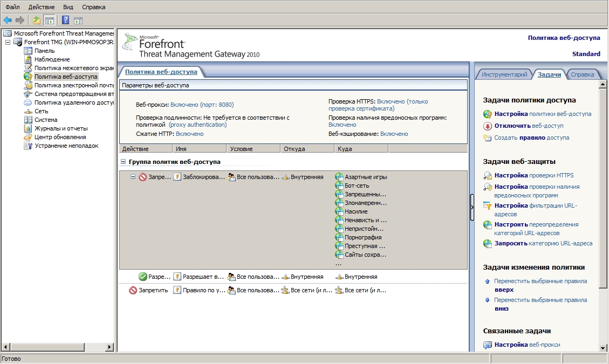Sort rules by Действие column header
Image resolution: width=609 pixels, height=364 pixels.
[146, 148]
